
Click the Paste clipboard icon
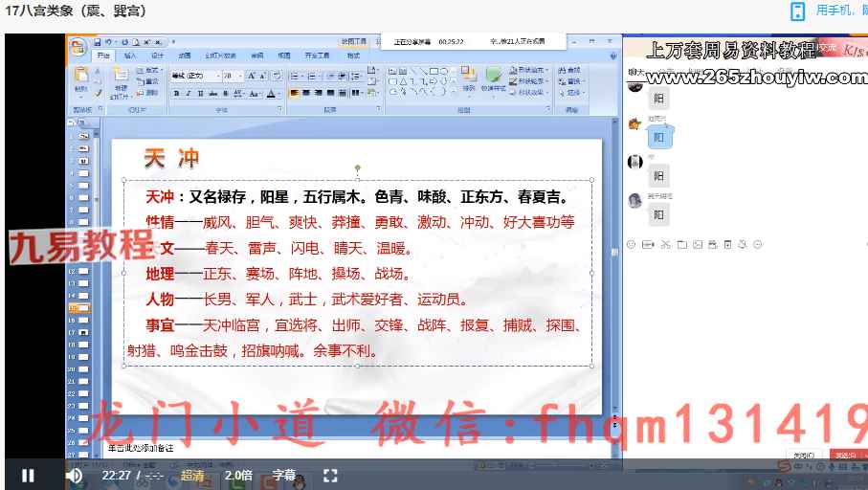click(x=81, y=75)
